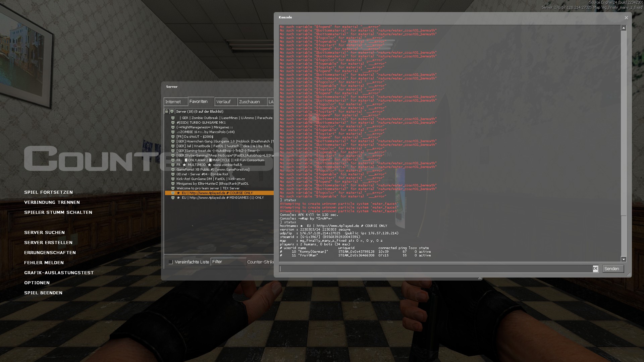Screen dimensions: 644x362
Task: Select 'Welcome to pro team server' TEX name
Action: click(x=208, y=188)
